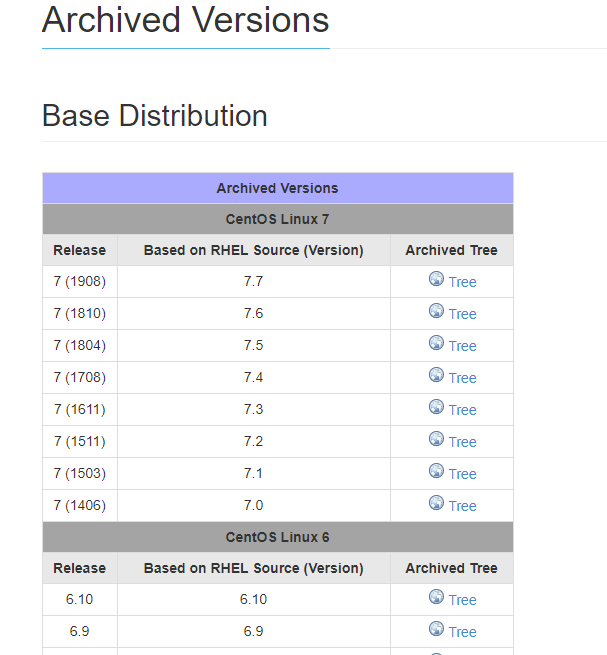Open the Tree link for release 7 (1511)
Viewport: 607px width, 655px height.
[462, 442]
